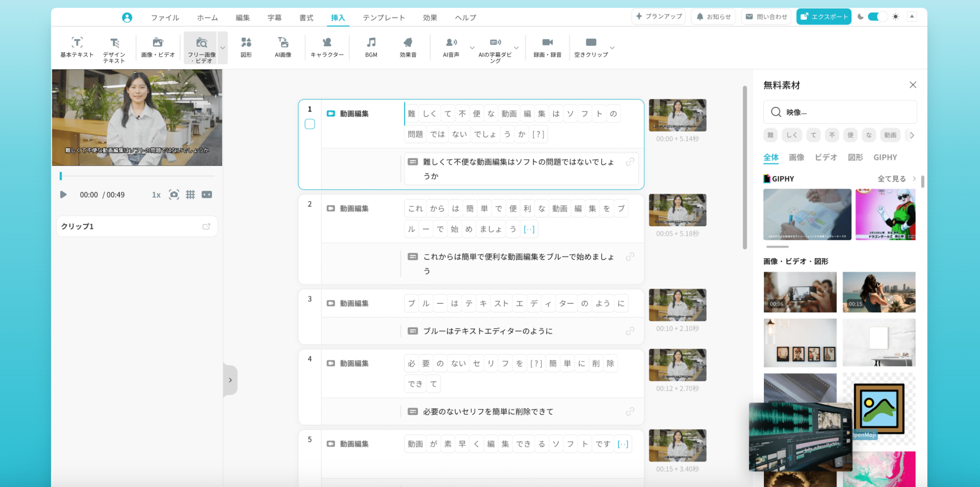Expand the AI音声 dropdown arrow
This screenshot has height=487, width=980.
472,48
